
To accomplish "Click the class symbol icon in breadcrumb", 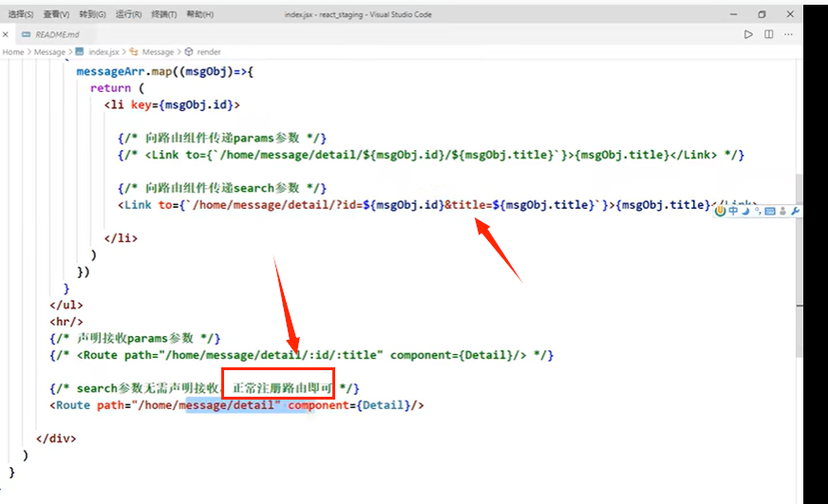I will point(134,51).
